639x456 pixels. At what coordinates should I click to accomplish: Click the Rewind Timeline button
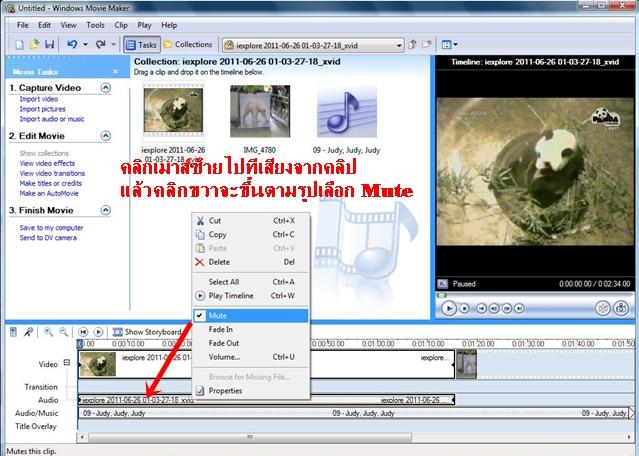[x=83, y=332]
